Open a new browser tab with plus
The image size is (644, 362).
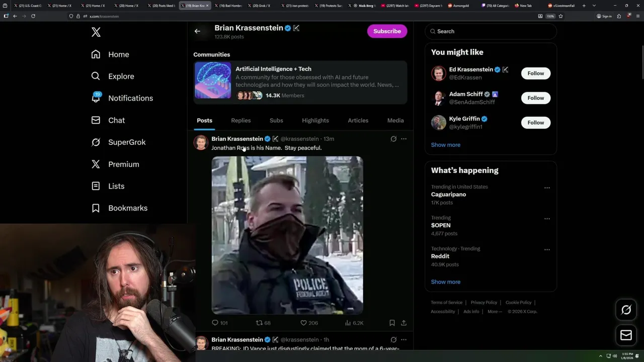point(584,6)
